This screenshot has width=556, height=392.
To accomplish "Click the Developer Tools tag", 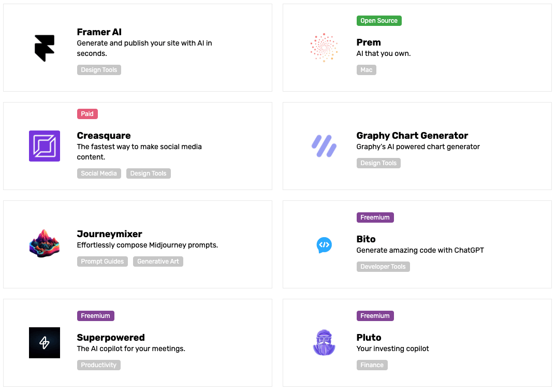I will click(x=383, y=267).
